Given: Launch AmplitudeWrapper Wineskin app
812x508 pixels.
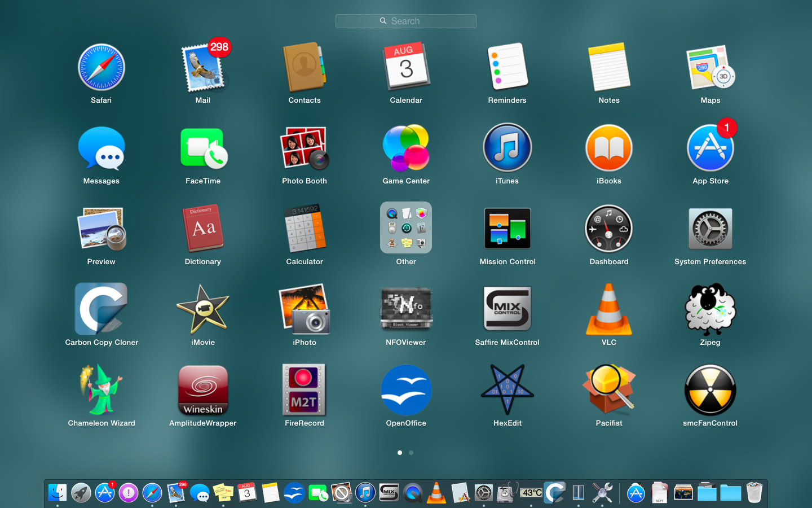Looking at the screenshot, I should (x=203, y=390).
